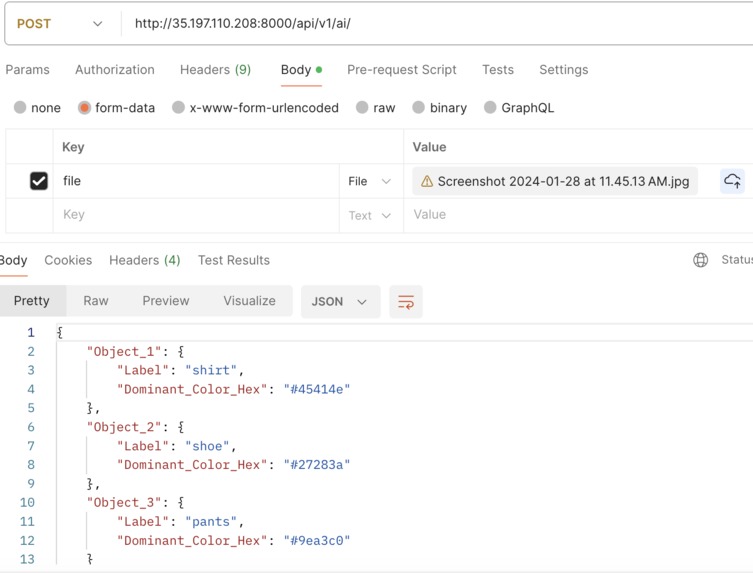Click the "pants" label value
The height and width of the screenshot is (573, 753).
click(x=211, y=522)
